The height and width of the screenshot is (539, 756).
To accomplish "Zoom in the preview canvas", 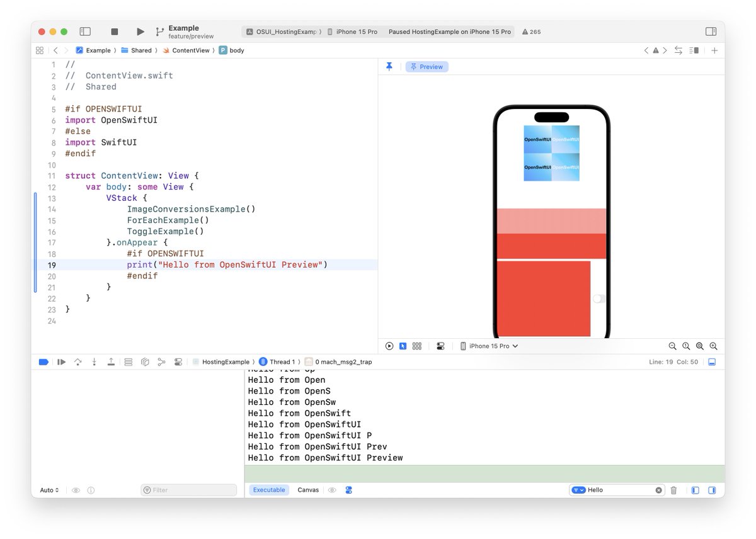I will (714, 346).
